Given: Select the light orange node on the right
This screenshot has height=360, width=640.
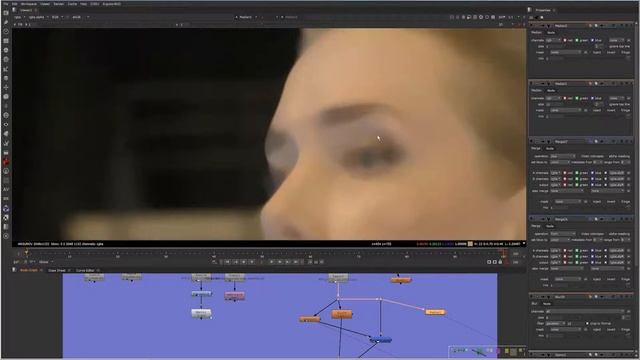Looking at the screenshot, I should point(435,312).
